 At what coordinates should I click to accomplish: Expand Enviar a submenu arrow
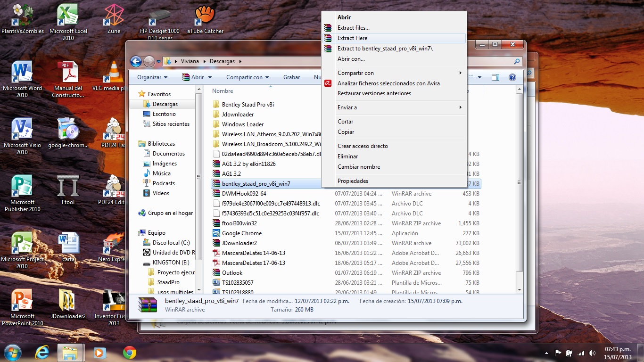460,107
